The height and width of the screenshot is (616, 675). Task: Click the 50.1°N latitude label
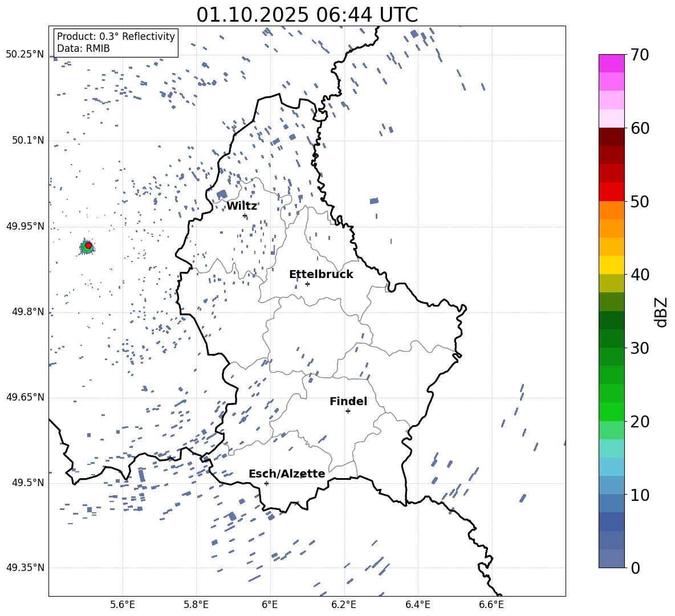(29, 141)
